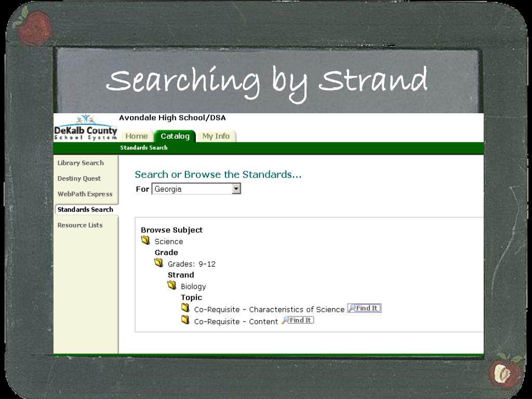Click the Avondale High School/DSA title
Screen dimensions: 532x399
coord(172,118)
